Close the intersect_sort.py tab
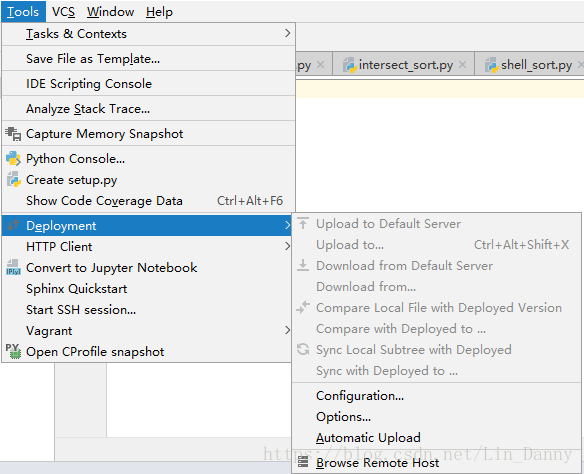This screenshot has height=474, width=584. click(x=462, y=64)
